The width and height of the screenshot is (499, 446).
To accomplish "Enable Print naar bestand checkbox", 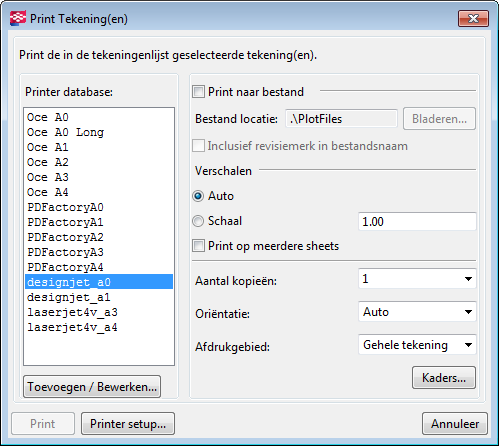I will pos(198,92).
